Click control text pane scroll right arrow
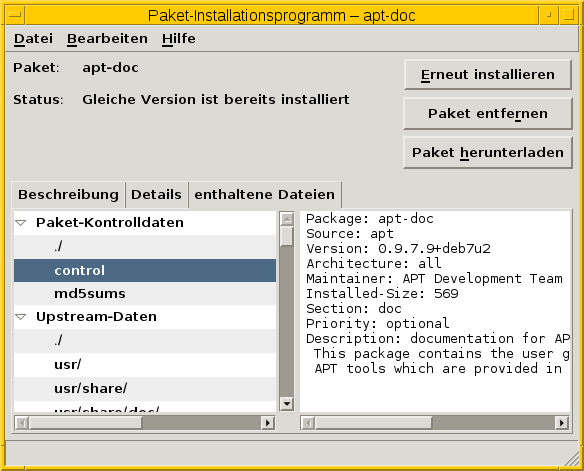Image resolution: width=584 pixels, height=471 pixels. click(x=562, y=423)
